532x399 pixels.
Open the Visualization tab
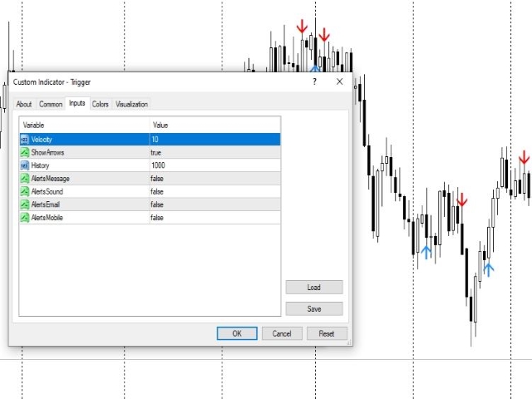click(x=131, y=104)
